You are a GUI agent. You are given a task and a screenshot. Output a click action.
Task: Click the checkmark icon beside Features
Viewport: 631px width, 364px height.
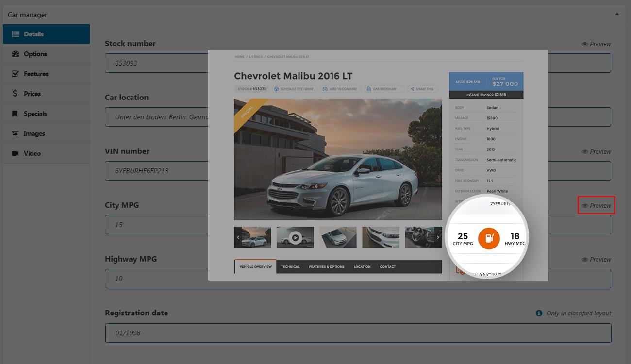(15, 74)
